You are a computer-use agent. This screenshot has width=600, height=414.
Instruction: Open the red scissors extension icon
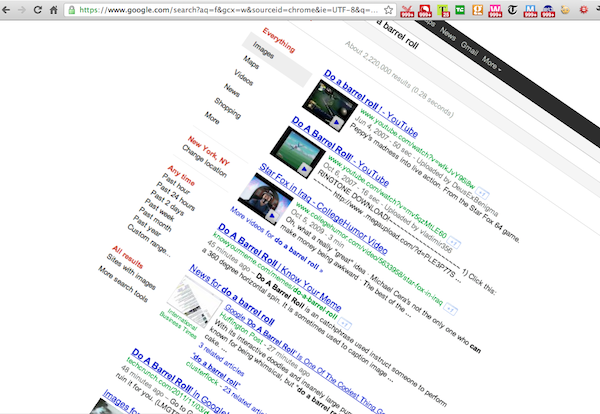[407, 11]
